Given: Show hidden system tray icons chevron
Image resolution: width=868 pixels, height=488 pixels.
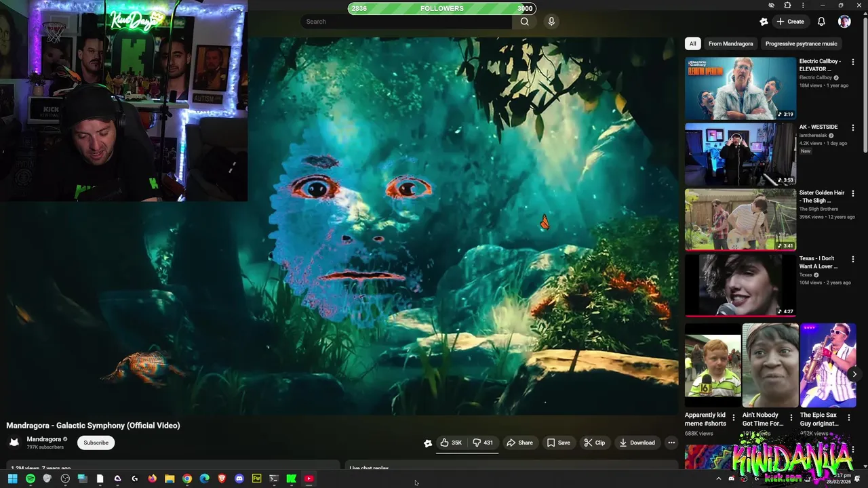Looking at the screenshot, I should pos(718,479).
